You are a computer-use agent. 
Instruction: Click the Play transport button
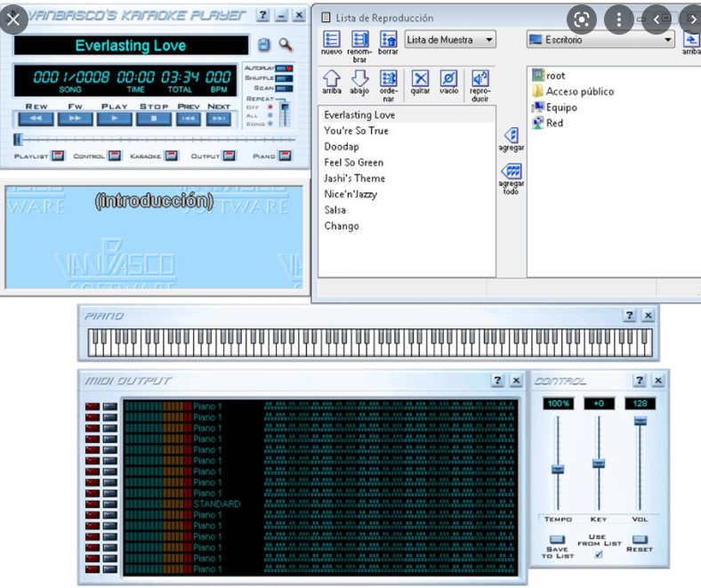tap(115, 118)
